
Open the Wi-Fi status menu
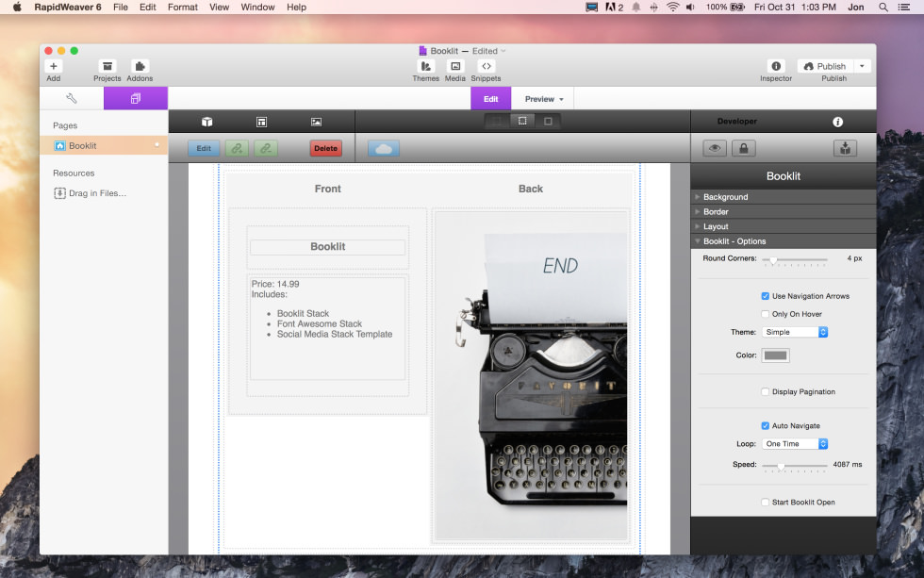pos(672,7)
